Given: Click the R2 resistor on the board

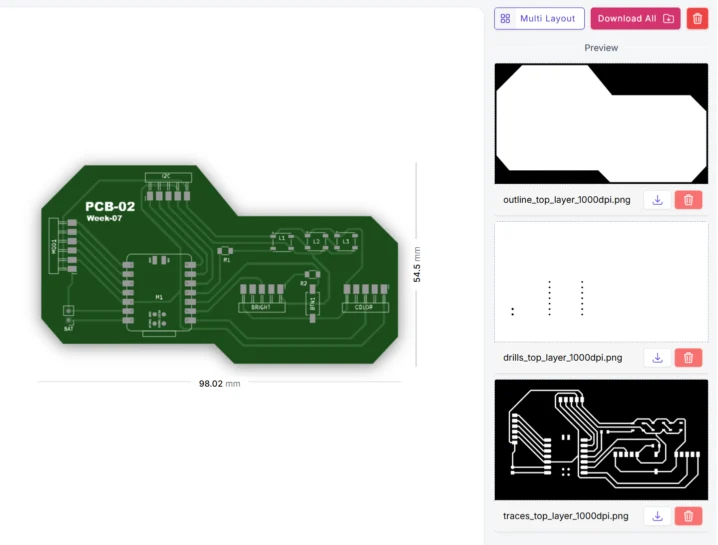Looking at the screenshot, I should click(x=312, y=274).
